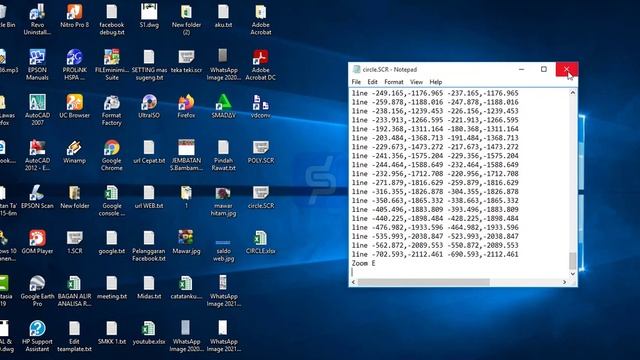The image size is (640, 360).
Task: Select the Google console spreadsheet icon
Action: pyautogui.click(x=111, y=201)
